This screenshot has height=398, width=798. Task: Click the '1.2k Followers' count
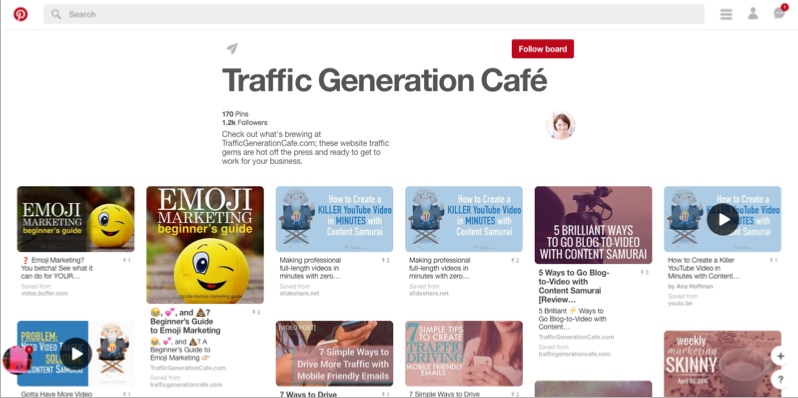pyautogui.click(x=244, y=123)
